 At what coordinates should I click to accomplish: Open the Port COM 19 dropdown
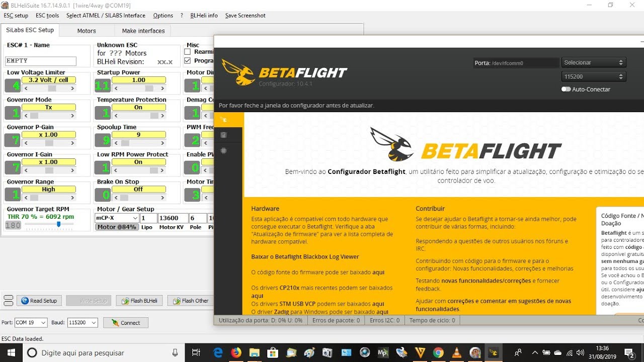coord(31,323)
